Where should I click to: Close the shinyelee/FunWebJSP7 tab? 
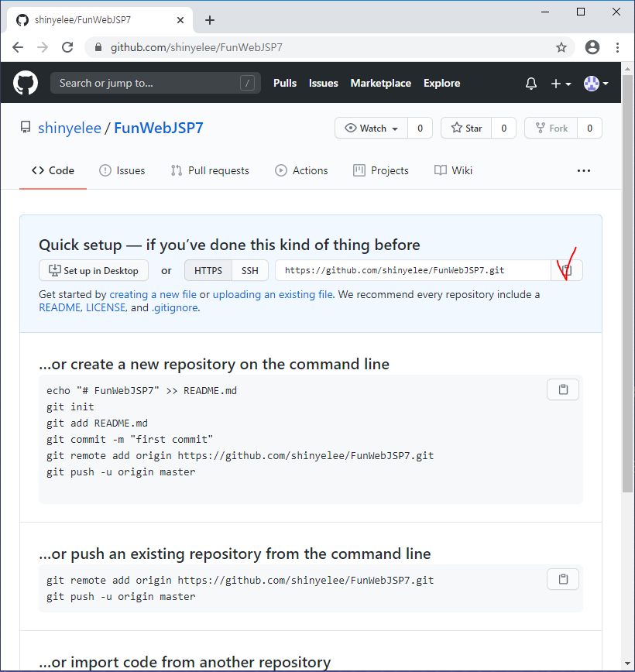point(180,20)
